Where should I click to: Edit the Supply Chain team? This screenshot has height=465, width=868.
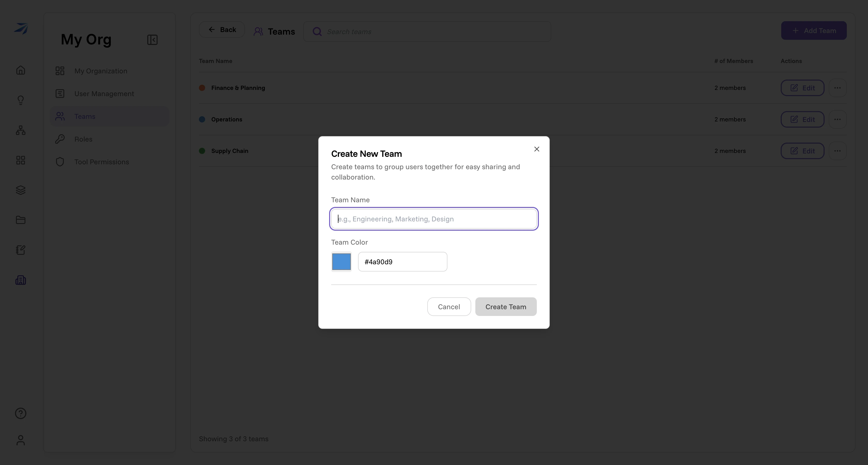[803, 151]
